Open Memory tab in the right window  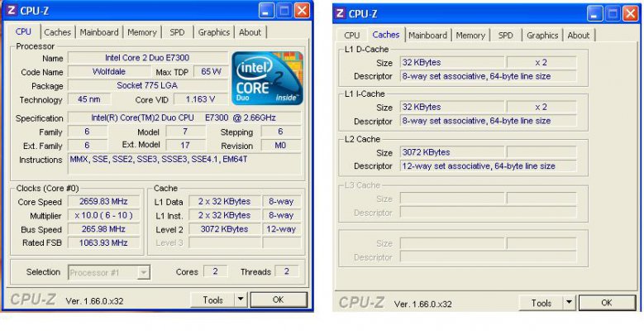470,36
